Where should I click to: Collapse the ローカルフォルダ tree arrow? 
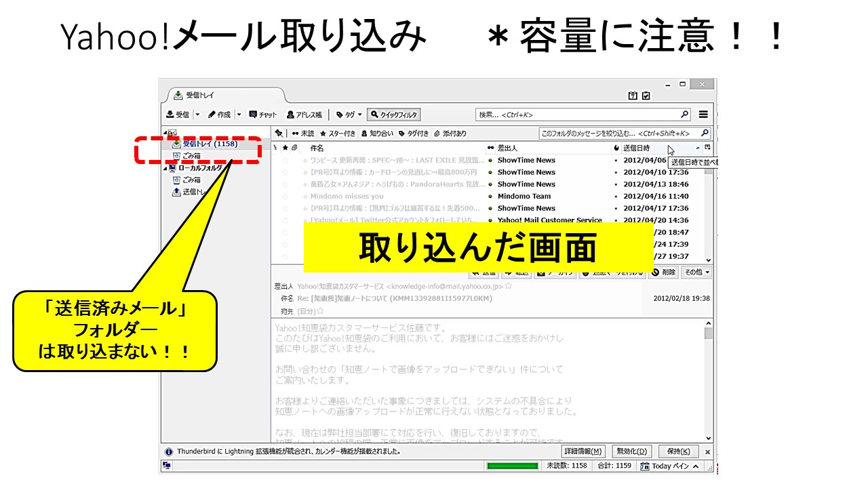(x=165, y=168)
